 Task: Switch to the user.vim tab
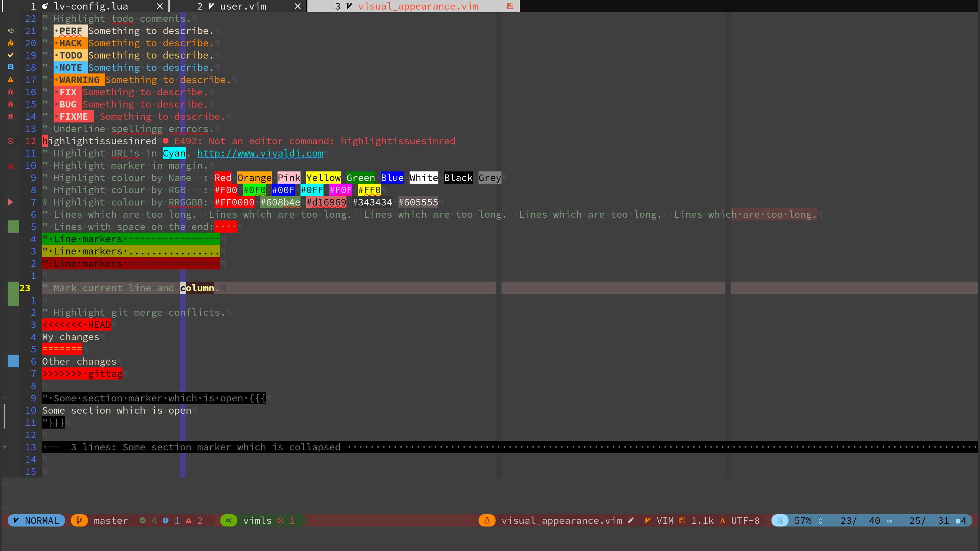pyautogui.click(x=243, y=6)
